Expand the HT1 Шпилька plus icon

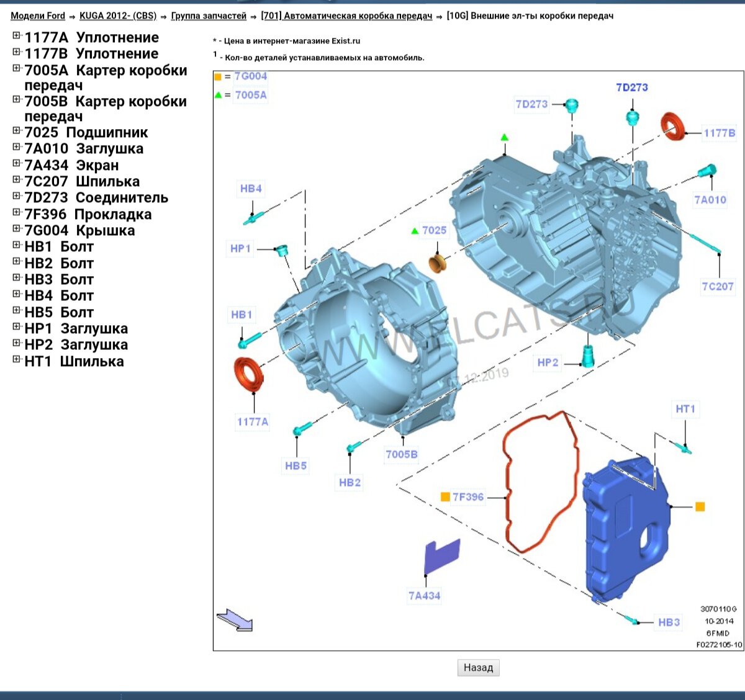pyautogui.click(x=17, y=360)
